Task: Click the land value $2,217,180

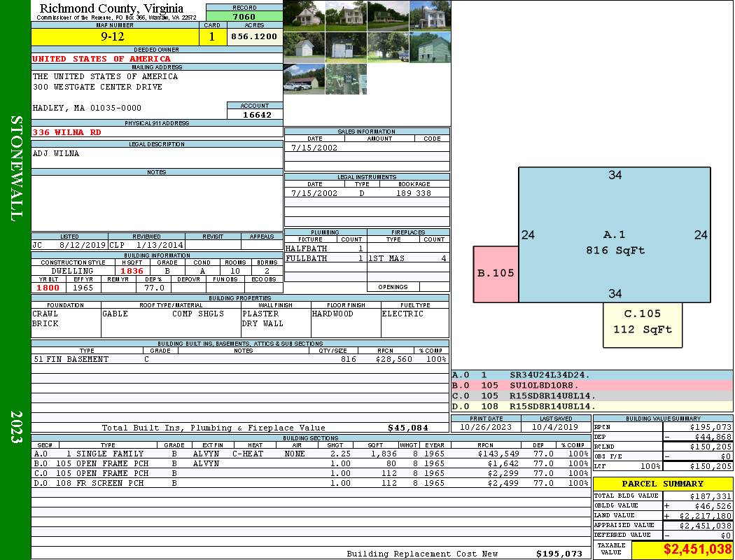Action: [706, 516]
